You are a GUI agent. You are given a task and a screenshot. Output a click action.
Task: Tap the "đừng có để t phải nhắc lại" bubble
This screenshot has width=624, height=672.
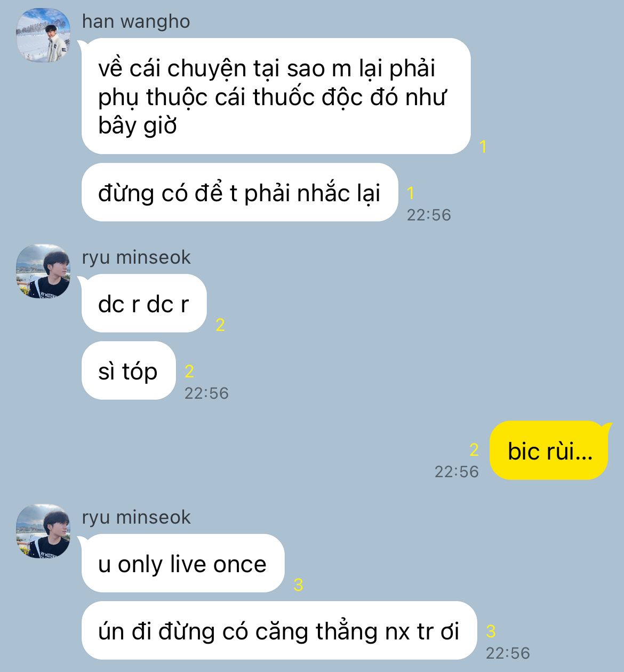click(239, 192)
